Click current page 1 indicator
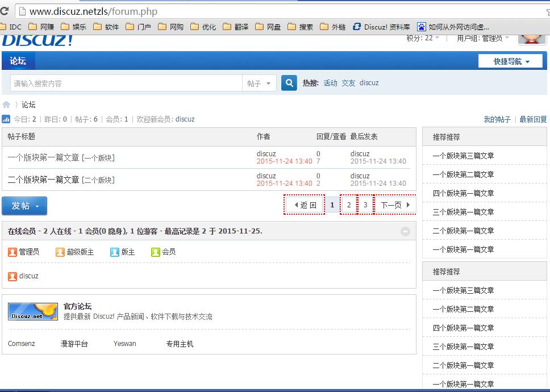Image resolution: width=550 pixels, height=392 pixels. [x=332, y=205]
